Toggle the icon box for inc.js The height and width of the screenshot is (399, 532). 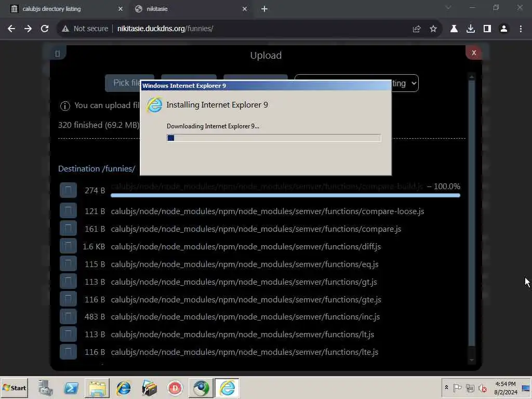pyautogui.click(x=68, y=316)
